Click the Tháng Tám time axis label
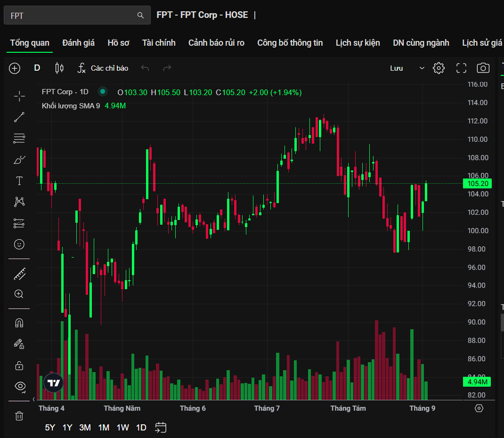Screen dimensions: 504x438 pos(348,408)
